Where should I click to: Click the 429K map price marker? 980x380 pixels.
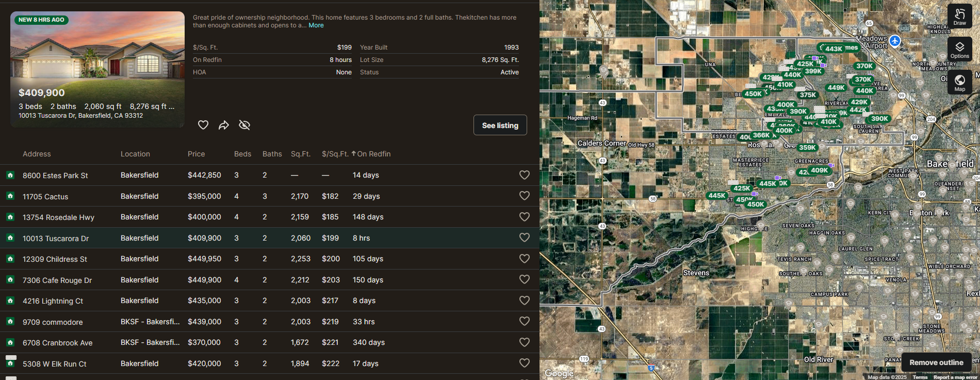859,102
